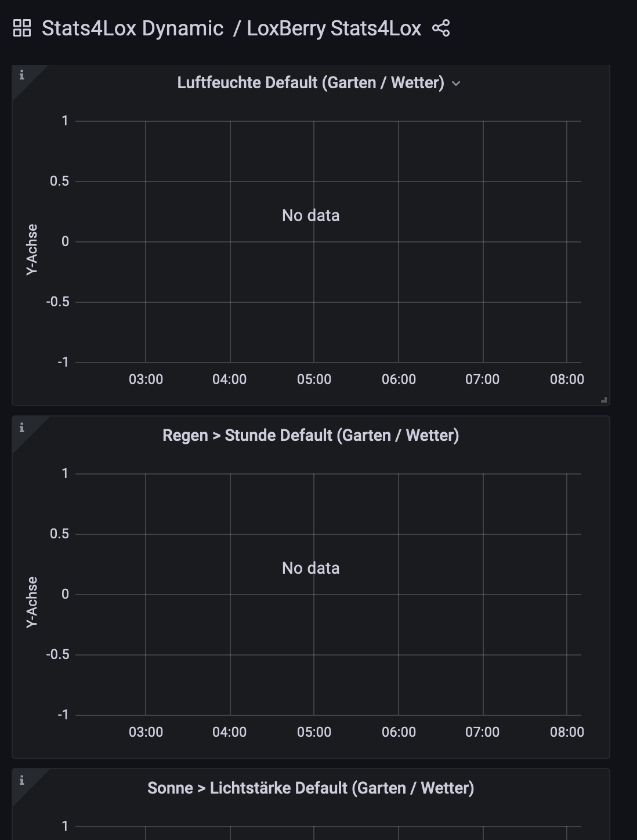Click the Y-Achse label in Regen panel
Image resolution: width=637 pixels, height=840 pixels.
coord(32,602)
